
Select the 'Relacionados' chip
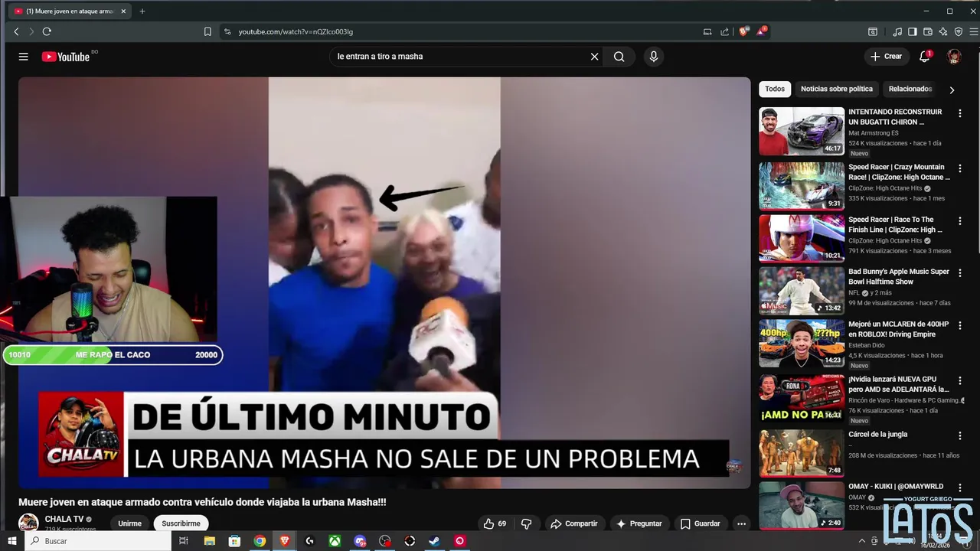coord(910,89)
